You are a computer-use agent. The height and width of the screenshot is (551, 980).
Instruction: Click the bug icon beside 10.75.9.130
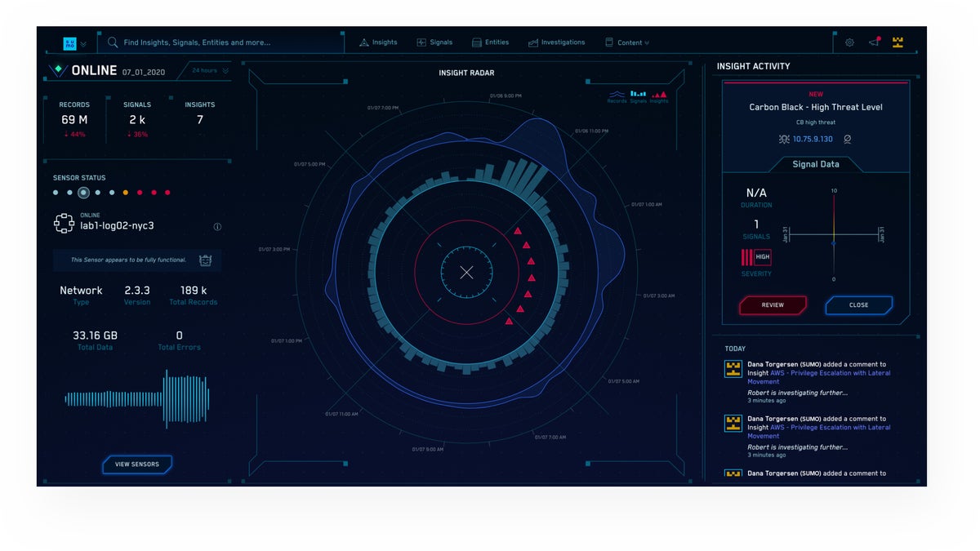[x=784, y=139]
